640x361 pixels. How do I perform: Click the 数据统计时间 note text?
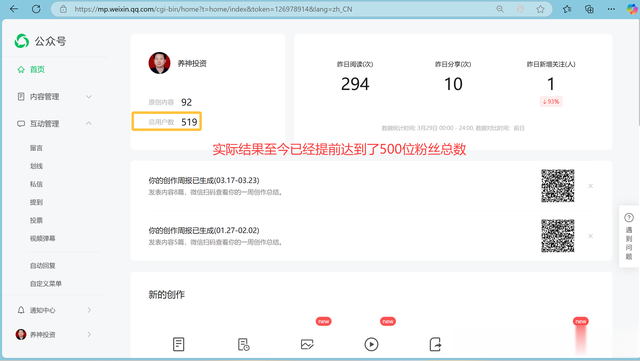pos(453,128)
